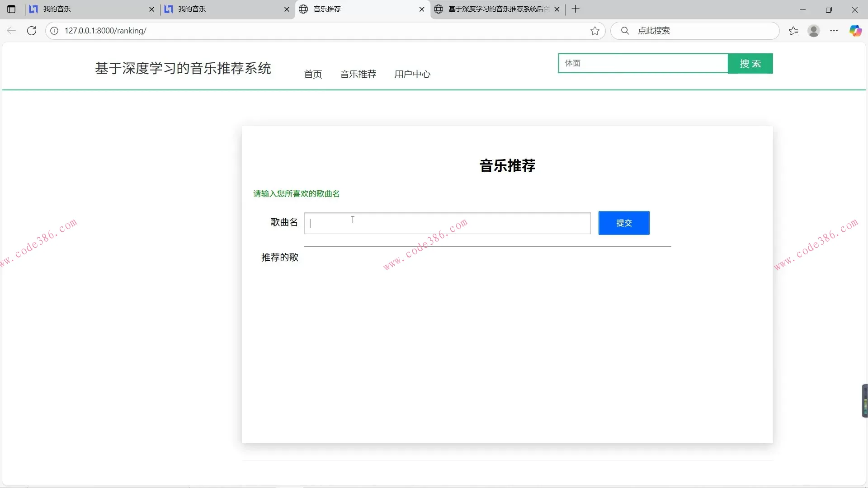The width and height of the screenshot is (868, 488).
Task: Click the magnifier icon in Bing search bar
Action: pyautogui.click(x=625, y=31)
